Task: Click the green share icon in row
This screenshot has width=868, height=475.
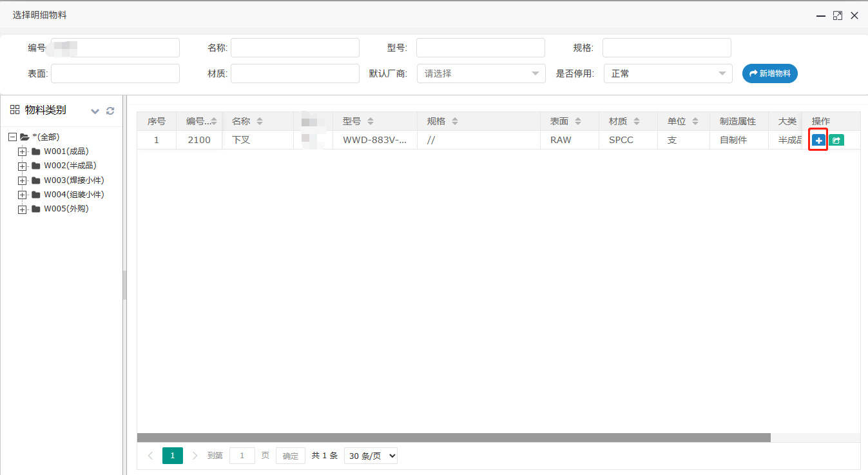Action: point(836,140)
